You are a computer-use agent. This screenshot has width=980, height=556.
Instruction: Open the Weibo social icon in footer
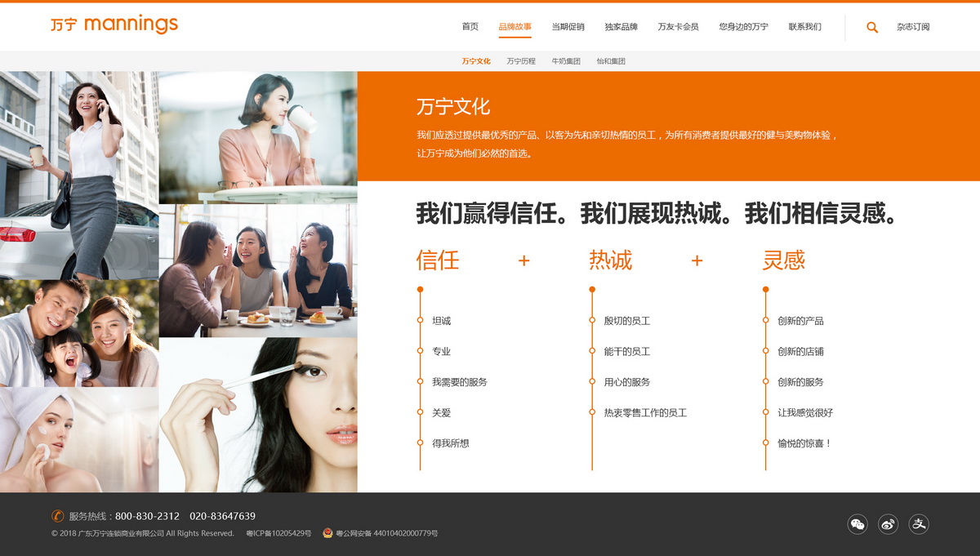pyautogui.click(x=888, y=524)
